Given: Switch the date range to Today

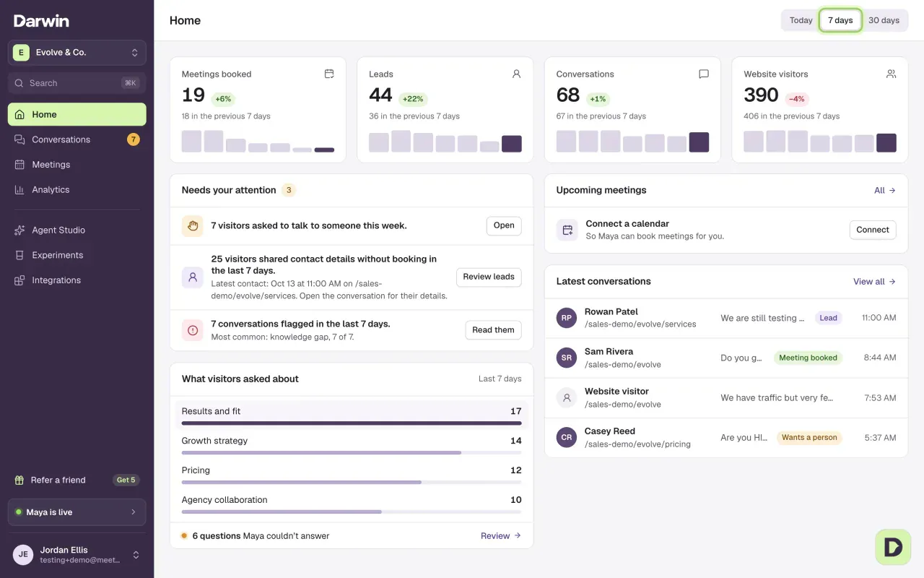Looking at the screenshot, I should [801, 20].
